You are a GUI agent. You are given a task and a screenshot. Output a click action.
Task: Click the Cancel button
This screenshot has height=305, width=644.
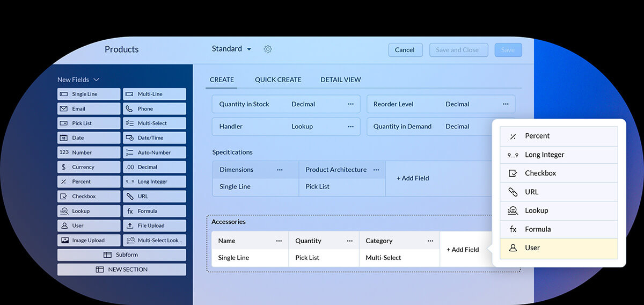[x=405, y=50]
